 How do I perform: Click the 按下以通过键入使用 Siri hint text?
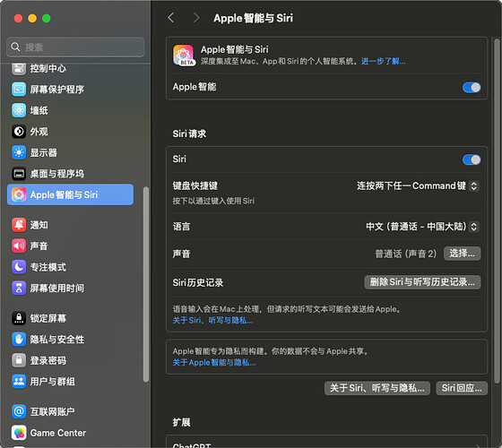(213, 201)
